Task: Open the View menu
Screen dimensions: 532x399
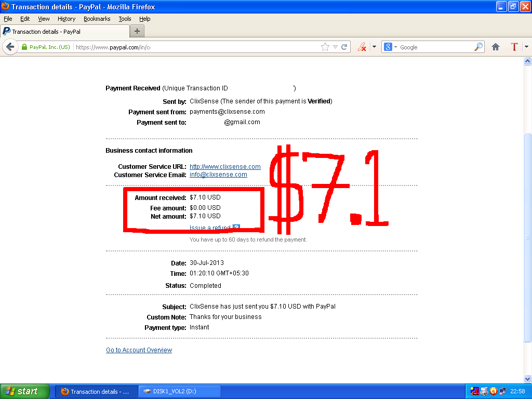Action: [44, 19]
